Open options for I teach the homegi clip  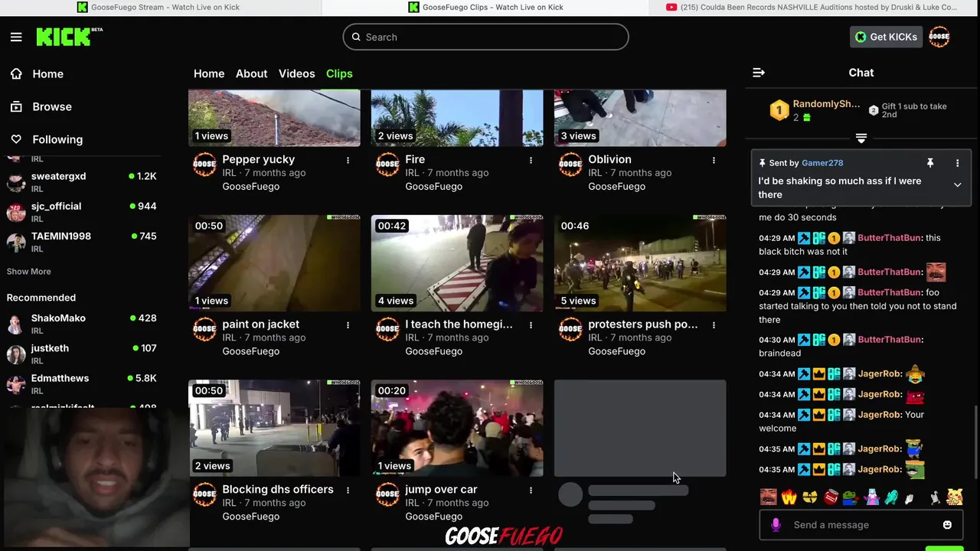pyautogui.click(x=531, y=324)
